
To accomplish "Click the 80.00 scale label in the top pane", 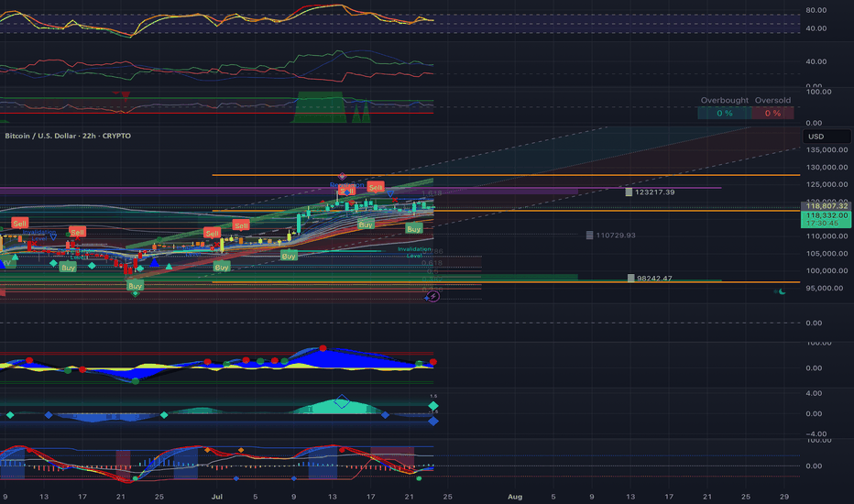I will click(816, 10).
